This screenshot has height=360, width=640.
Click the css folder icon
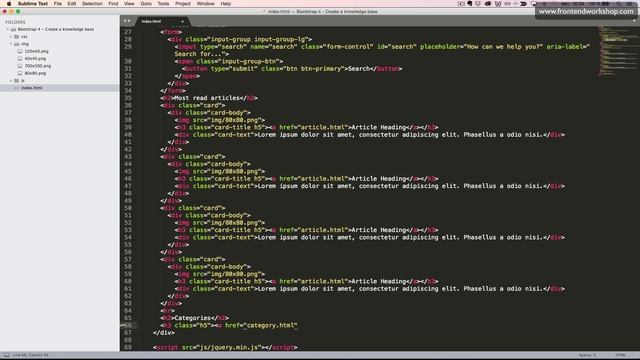click(x=17, y=37)
